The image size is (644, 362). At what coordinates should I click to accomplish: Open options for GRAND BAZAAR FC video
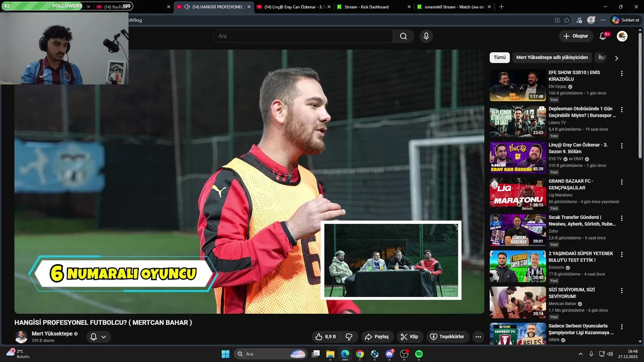click(622, 182)
